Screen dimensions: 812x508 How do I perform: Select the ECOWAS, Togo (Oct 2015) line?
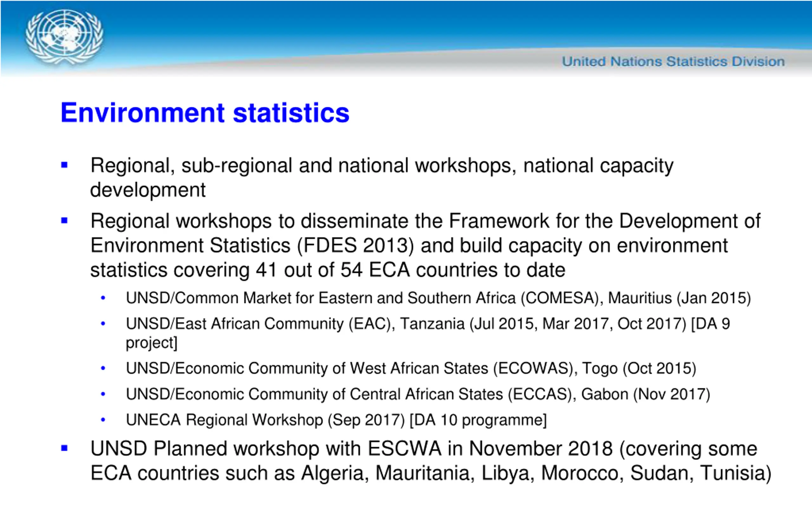pyautogui.click(x=411, y=368)
